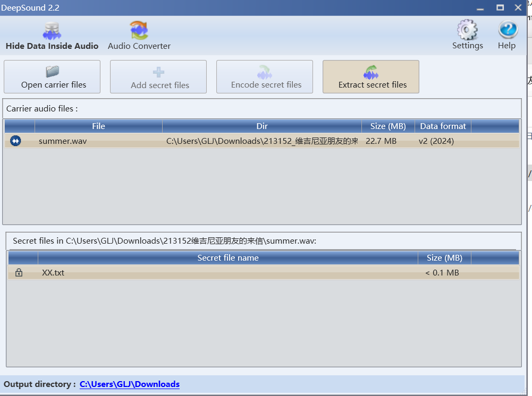The image size is (532, 396).
Task: Select the summer.wav file name
Action: 63,141
